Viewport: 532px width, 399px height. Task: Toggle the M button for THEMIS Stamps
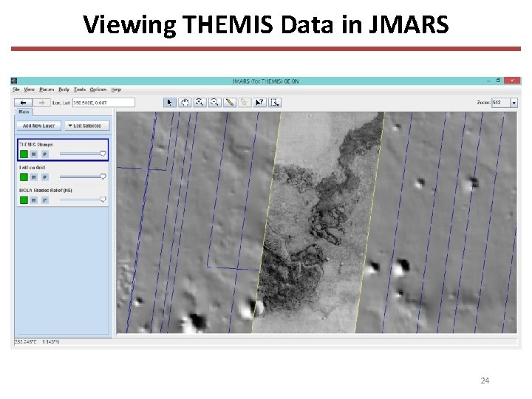pyautogui.click(x=33, y=154)
